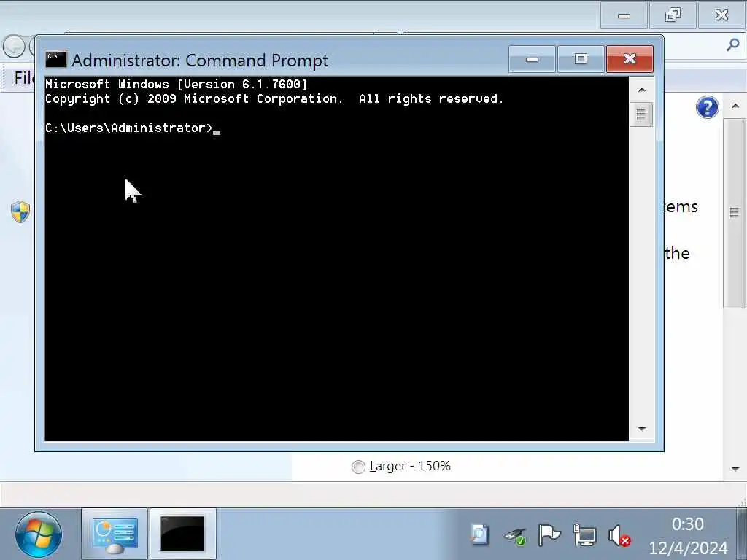Open the File menu in background window
Image resolution: width=747 pixels, height=560 pixels.
tap(24, 78)
